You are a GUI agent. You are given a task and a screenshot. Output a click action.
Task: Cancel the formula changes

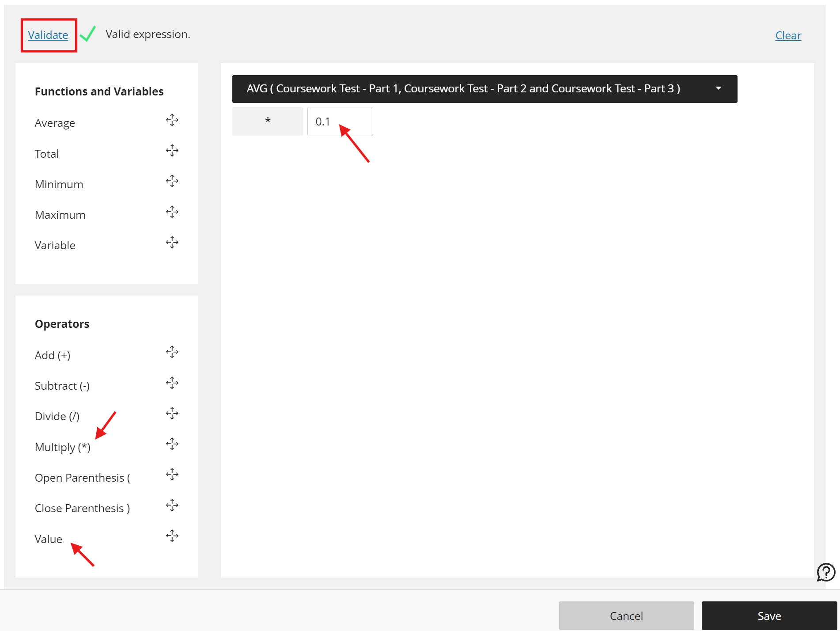click(x=626, y=616)
